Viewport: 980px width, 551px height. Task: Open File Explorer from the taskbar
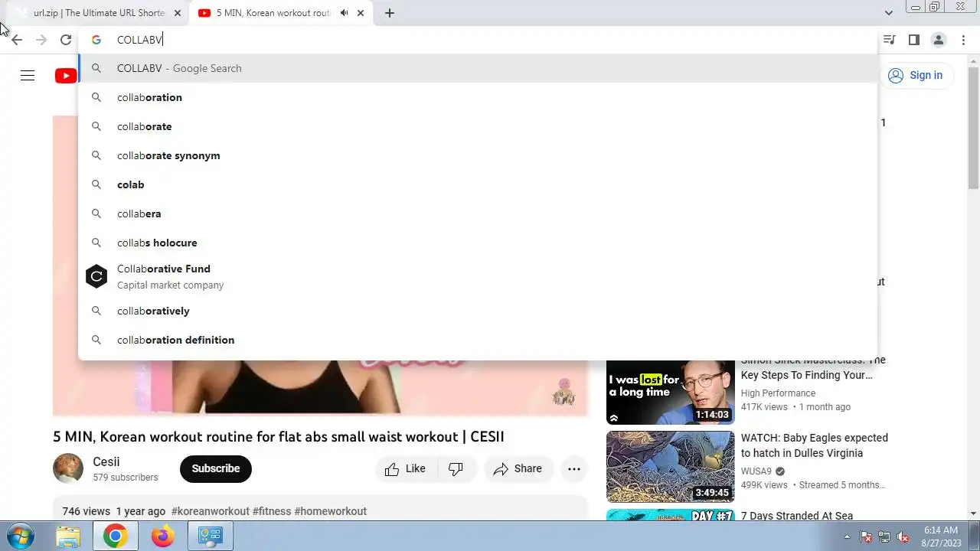68,536
